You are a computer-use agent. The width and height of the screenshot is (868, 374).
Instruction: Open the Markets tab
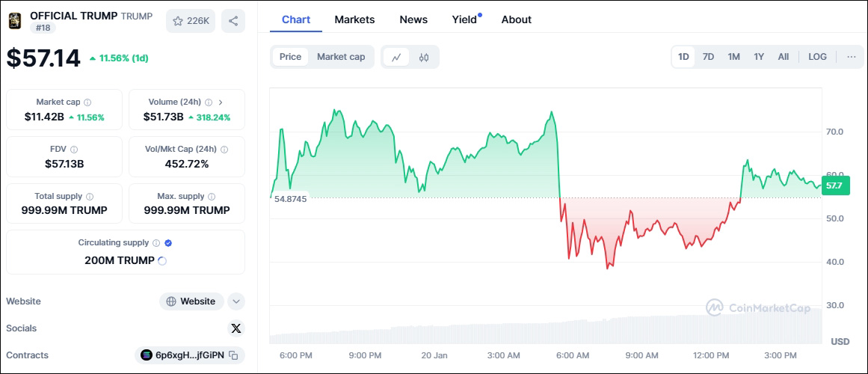point(354,19)
